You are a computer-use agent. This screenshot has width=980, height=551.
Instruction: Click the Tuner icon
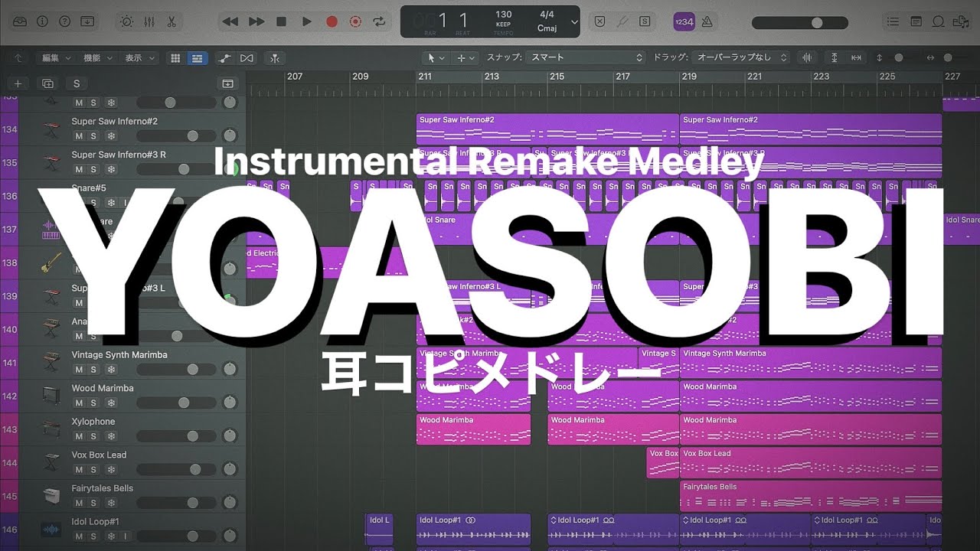[622, 22]
